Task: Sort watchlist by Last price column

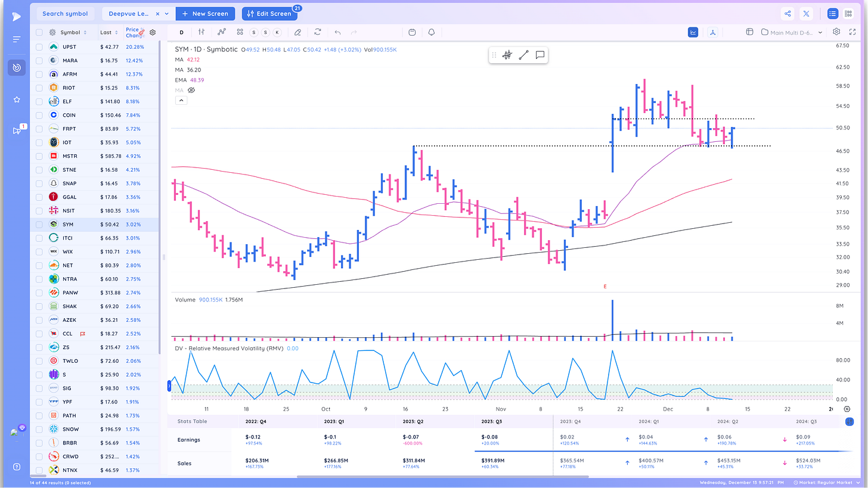Action: 109,33
